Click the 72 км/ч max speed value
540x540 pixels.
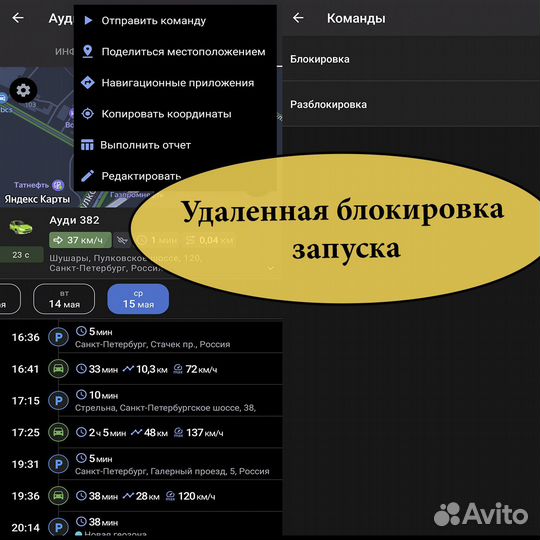[201, 370]
